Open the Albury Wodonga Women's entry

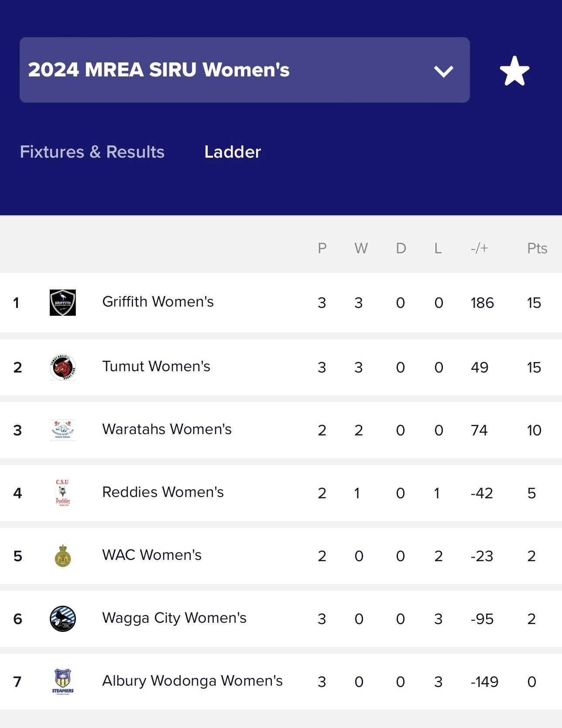click(192, 681)
